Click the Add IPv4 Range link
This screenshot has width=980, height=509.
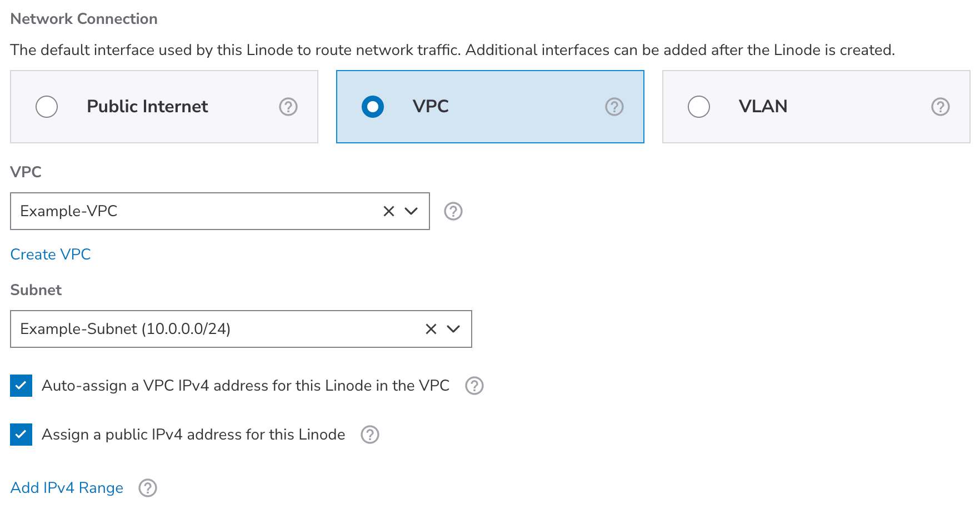point(67,488)
